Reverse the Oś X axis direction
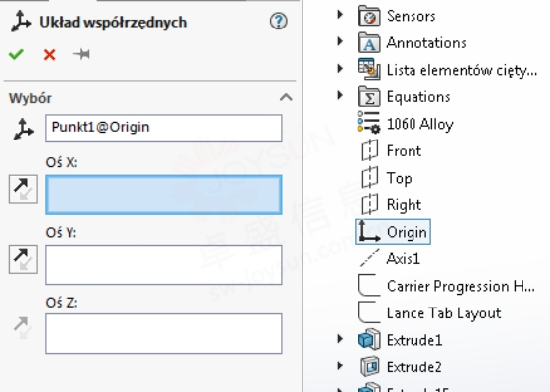 [x=24, y=190]
